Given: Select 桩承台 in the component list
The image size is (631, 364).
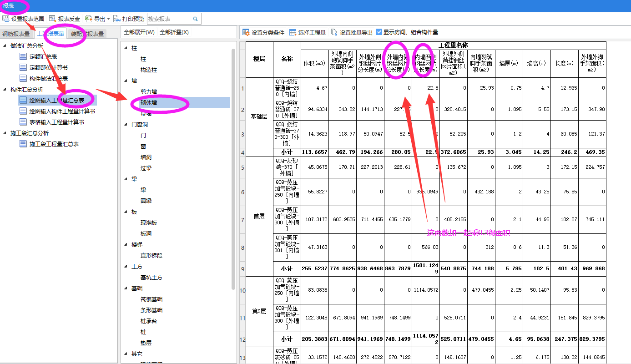Looking at the screenshot, I should [149, 321].
